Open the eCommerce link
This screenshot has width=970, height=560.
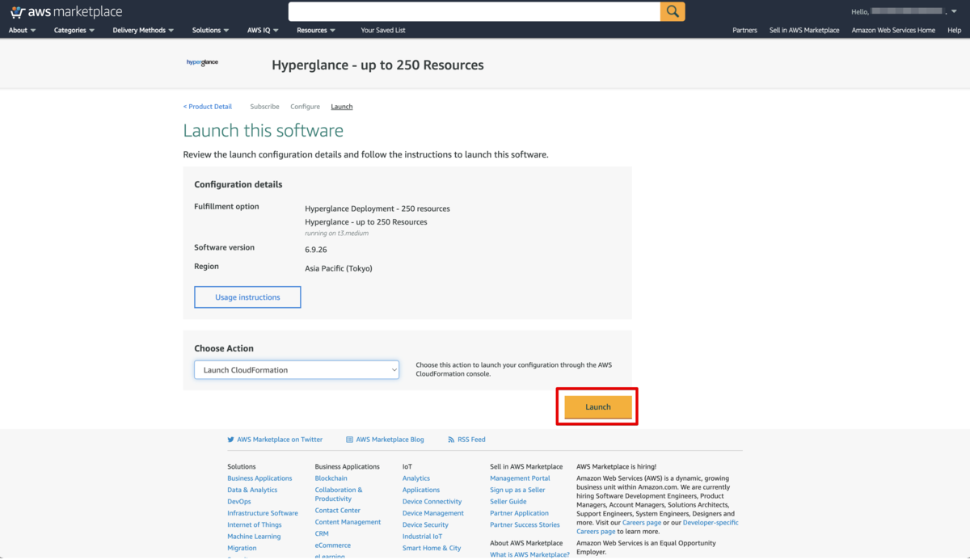click(x=333, y=545)
